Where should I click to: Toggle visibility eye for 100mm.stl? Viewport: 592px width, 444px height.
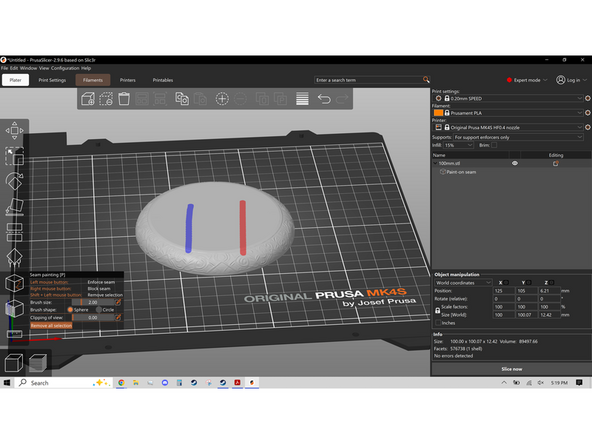tap(515, 163)
